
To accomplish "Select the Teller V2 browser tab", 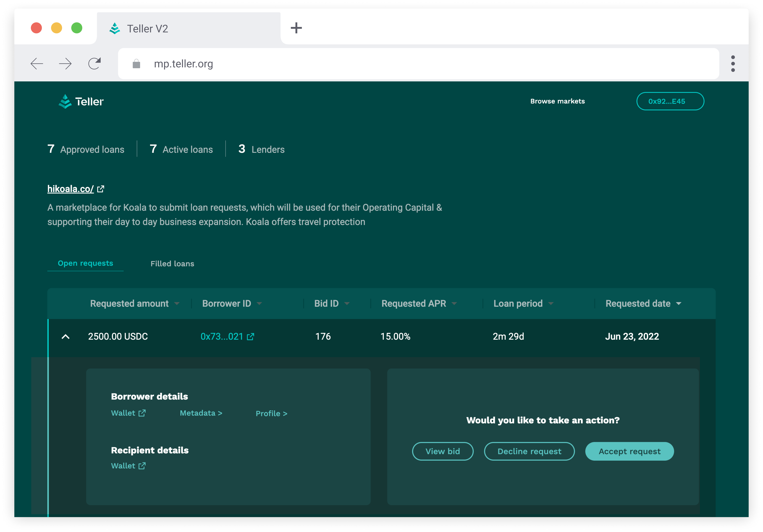I will point(188,29).
